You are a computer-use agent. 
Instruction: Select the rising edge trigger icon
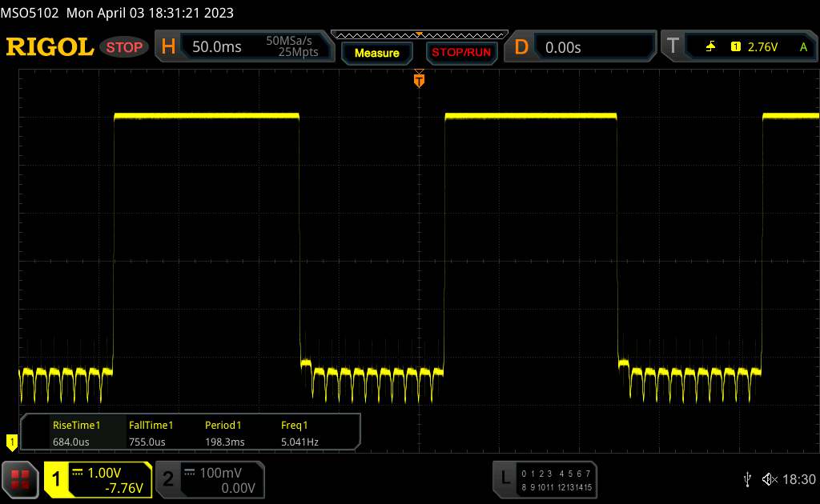(710, 47)
